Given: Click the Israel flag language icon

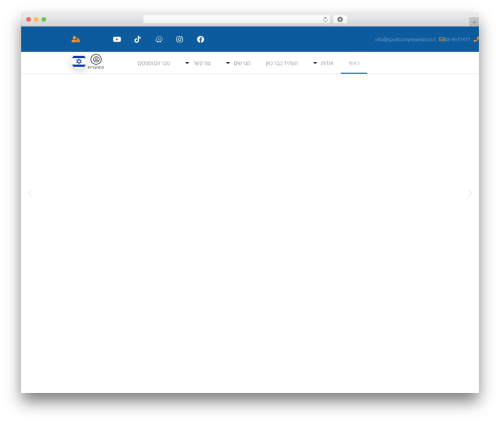Looking at the screenshot, I should pos(79,61).
